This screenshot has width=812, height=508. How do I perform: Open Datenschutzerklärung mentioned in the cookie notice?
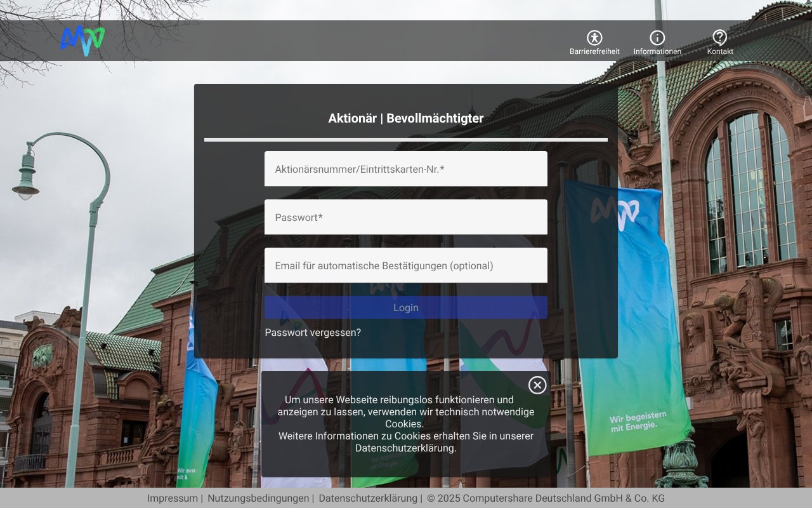pyautogui.click(x=406, y=447)
